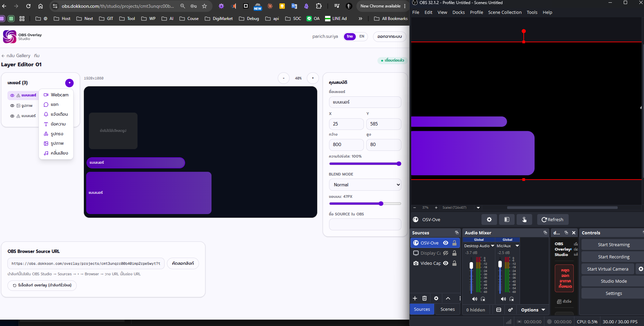Choose shape (รูปทรง) layer type
Image resolution: width=644 pixels, height=326 pixels.
click(56, 134)
